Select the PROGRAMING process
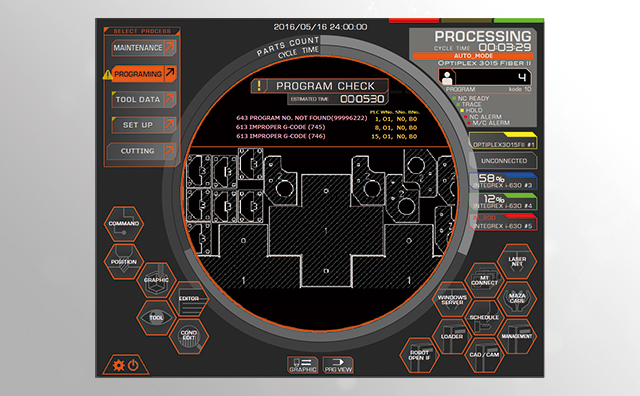The height and width of the screenshot is (396, 640). coord(143,74)
